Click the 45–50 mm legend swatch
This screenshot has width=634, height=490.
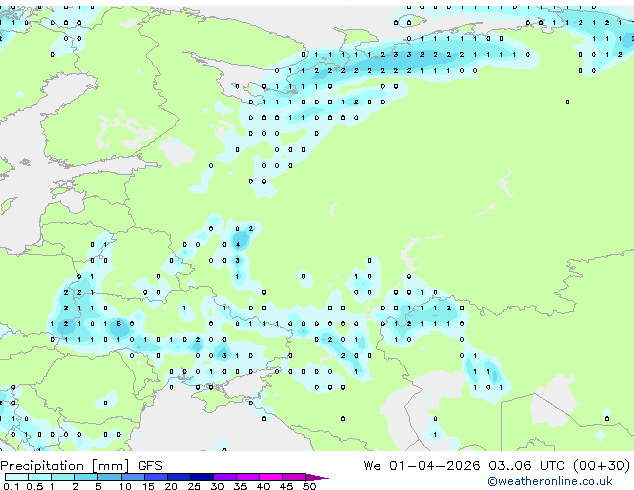click(x=294, y=477)
